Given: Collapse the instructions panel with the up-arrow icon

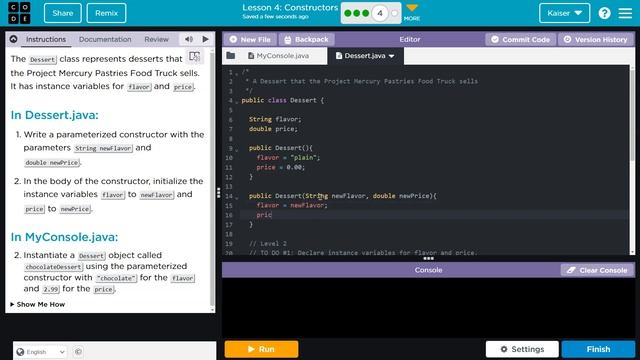Looking at the screenshot, I should [x=13, y=39].
